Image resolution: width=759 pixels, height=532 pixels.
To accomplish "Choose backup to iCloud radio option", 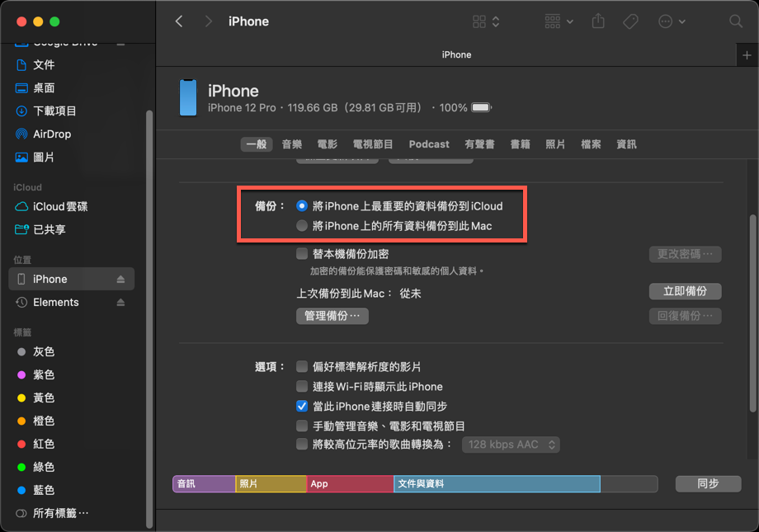I will pos(302,206).
